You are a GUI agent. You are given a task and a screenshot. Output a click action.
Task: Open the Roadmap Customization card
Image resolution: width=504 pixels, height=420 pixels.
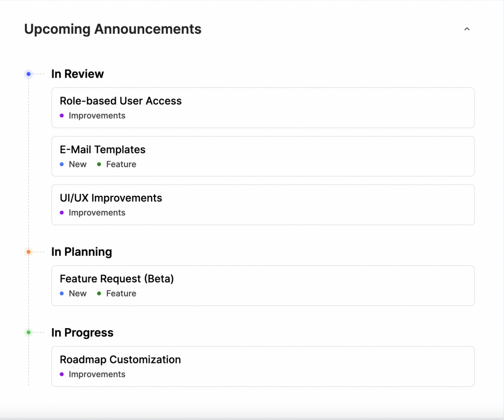click(x=263, y=366)
